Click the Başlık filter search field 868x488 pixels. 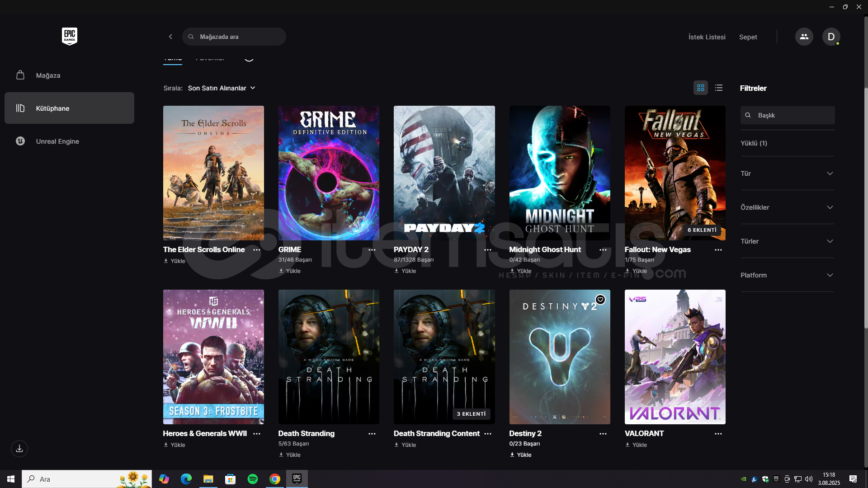[787, 115]
